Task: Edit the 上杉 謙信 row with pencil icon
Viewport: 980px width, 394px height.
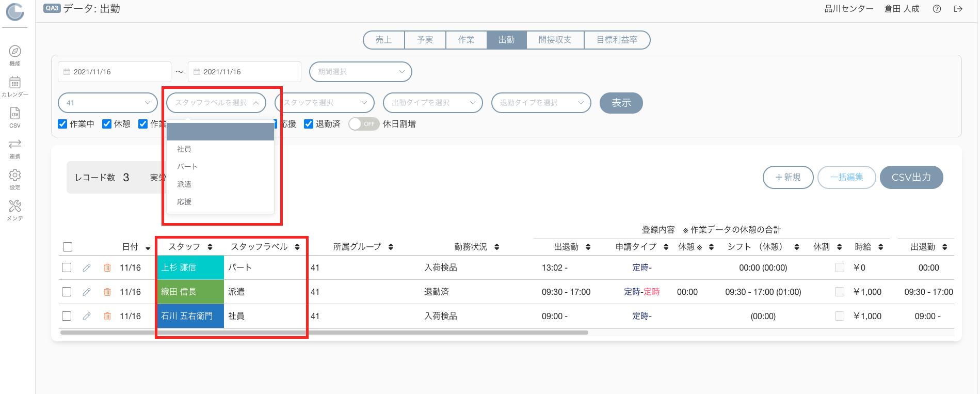Action: click(x=87, y=267)
